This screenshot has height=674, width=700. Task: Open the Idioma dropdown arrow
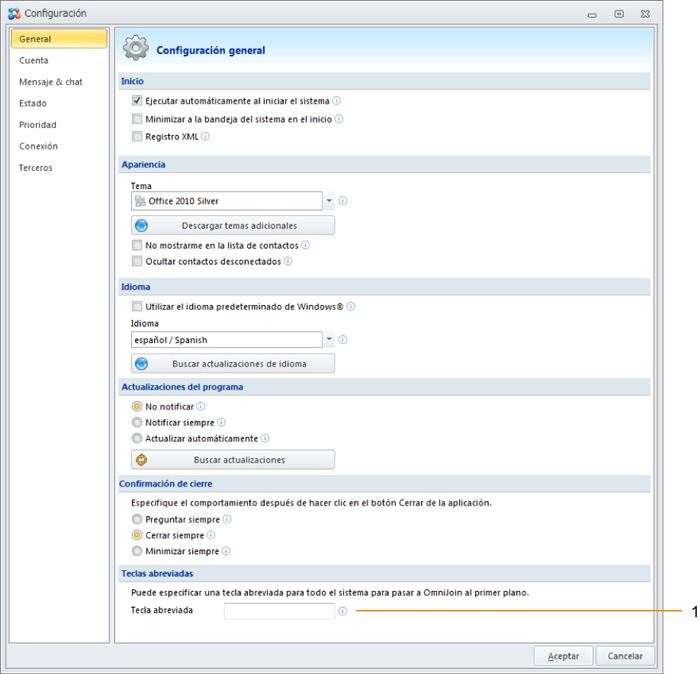(x=329, y=340)
